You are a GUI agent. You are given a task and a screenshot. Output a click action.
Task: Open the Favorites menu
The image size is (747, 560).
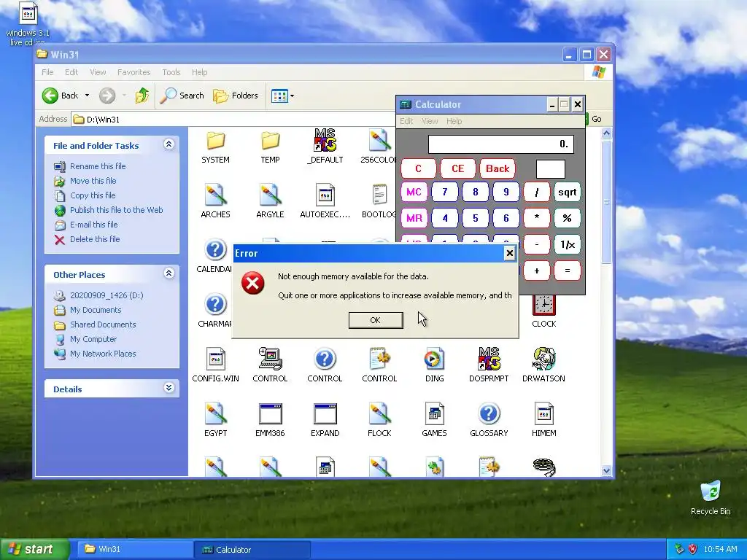point(134,72)
